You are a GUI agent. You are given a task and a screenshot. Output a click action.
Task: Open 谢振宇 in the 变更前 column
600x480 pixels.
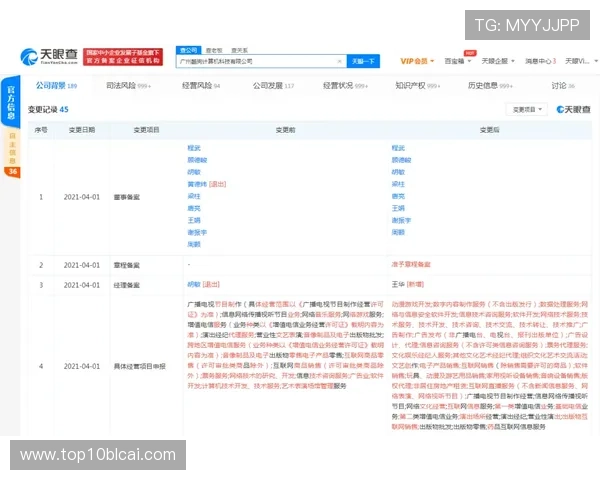pos(197,232)
